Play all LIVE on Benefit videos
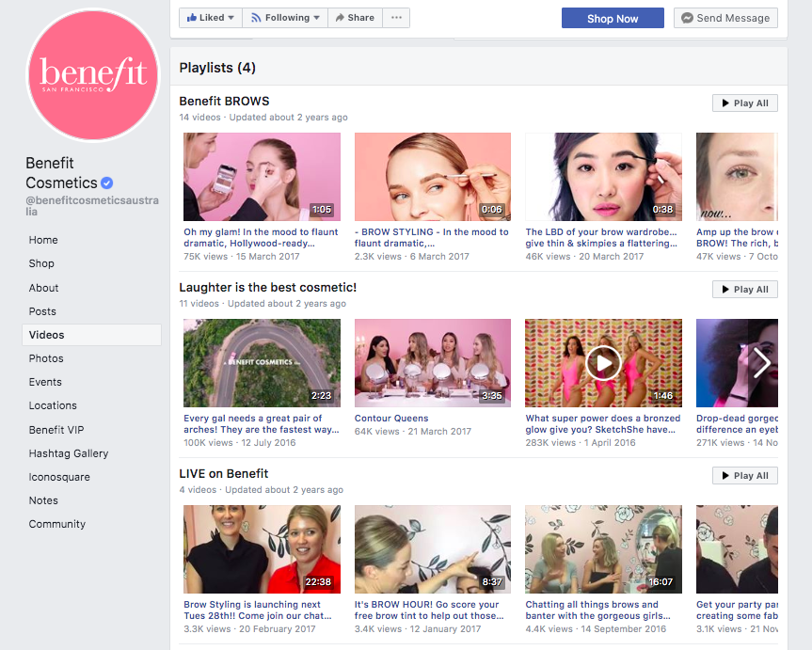The width and height of the screenshot is (812, 650). click(x=744, y=475)
